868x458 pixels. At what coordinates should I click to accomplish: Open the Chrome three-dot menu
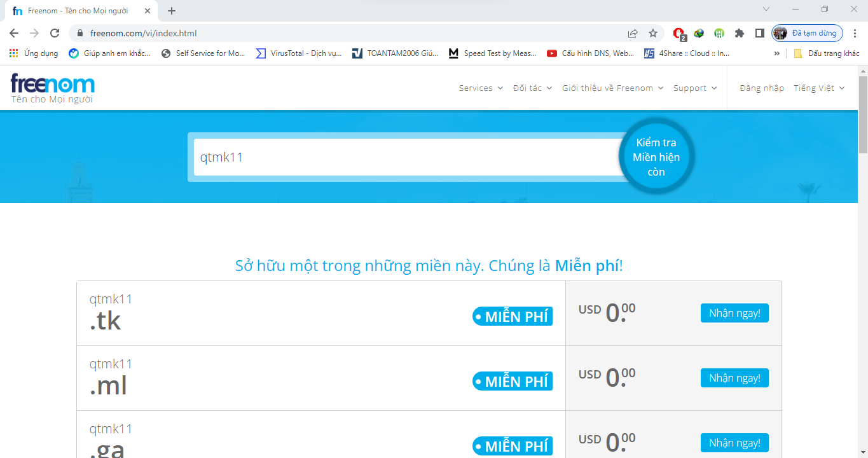pyautogui.click(x=854, y=33)
